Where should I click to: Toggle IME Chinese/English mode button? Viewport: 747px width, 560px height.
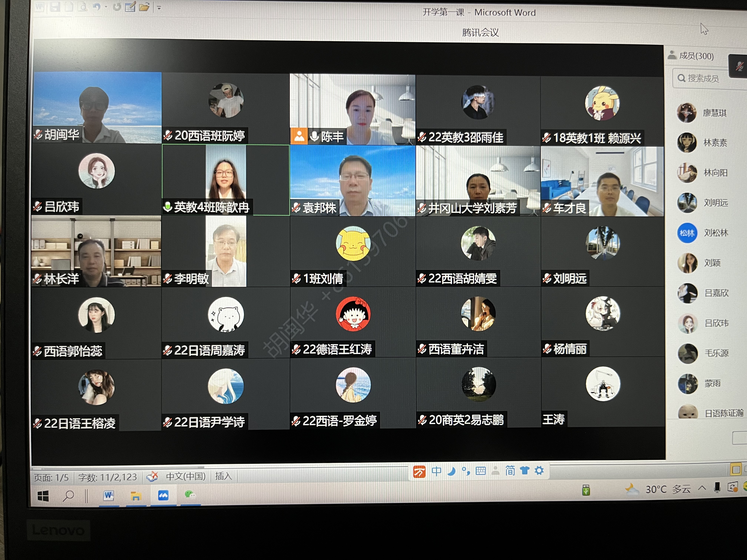[x=436, y=471]
